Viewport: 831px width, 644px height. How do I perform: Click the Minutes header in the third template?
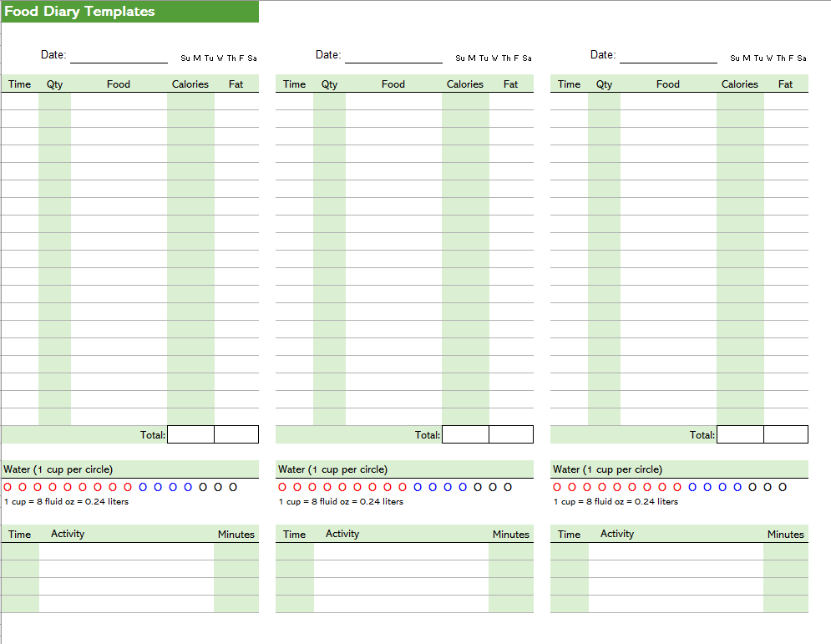(785, 535)
